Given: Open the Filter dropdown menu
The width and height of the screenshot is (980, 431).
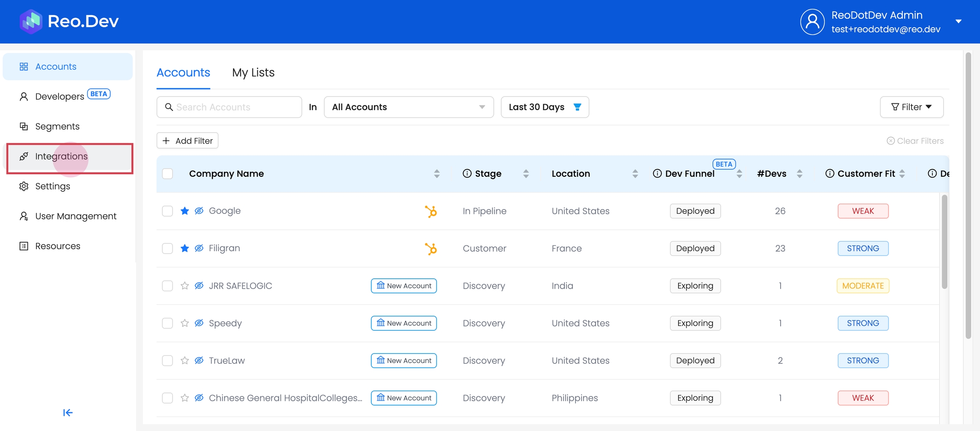Looking at the screenshot, I should click(x=911, y=107).
